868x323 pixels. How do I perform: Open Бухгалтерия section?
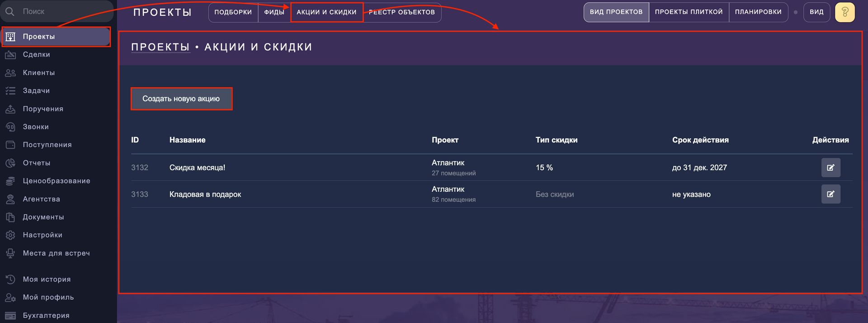tap(46, 316)
